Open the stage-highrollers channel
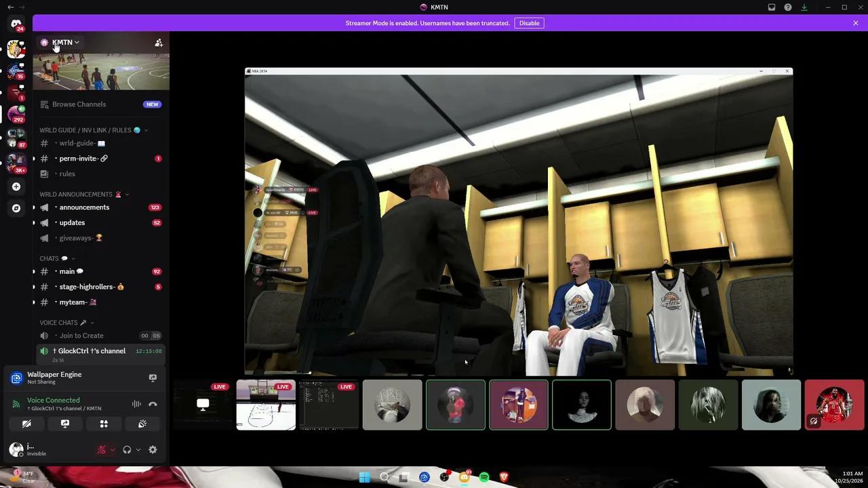Viewport: 868px width, 488px height. 101,287
